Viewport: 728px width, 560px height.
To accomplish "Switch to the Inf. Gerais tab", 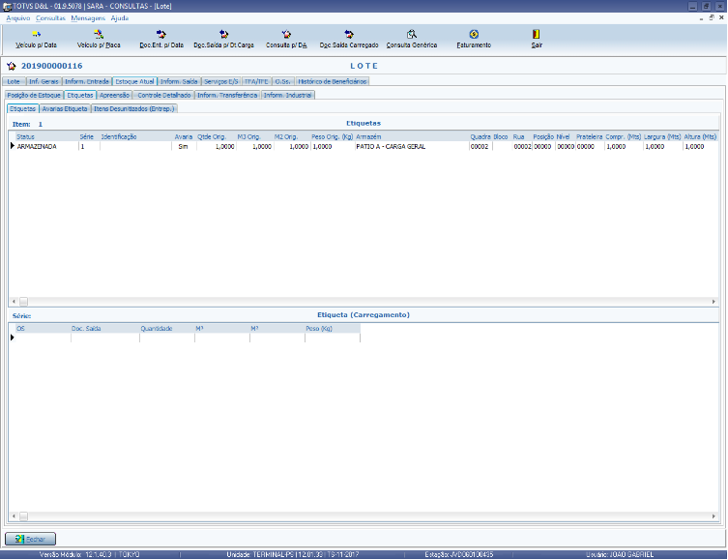I will (x=44, y=81).
